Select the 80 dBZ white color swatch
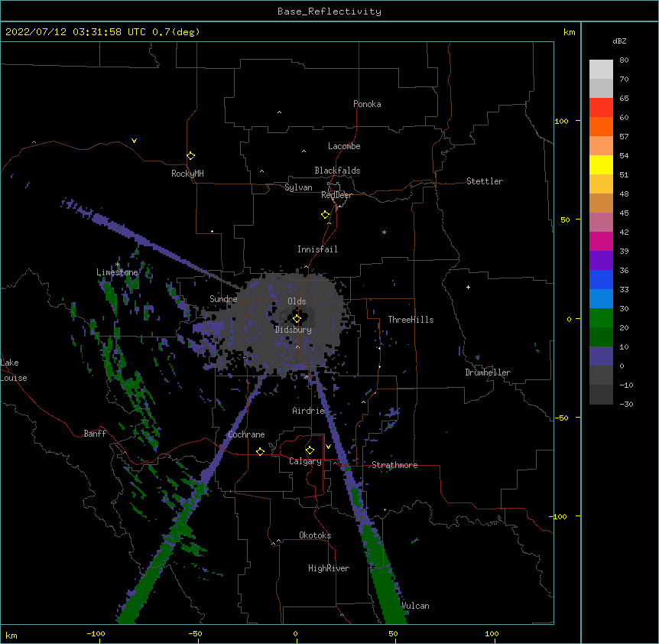Image resolution: width=659 pixels, height=644 pixels. (601, 70)
